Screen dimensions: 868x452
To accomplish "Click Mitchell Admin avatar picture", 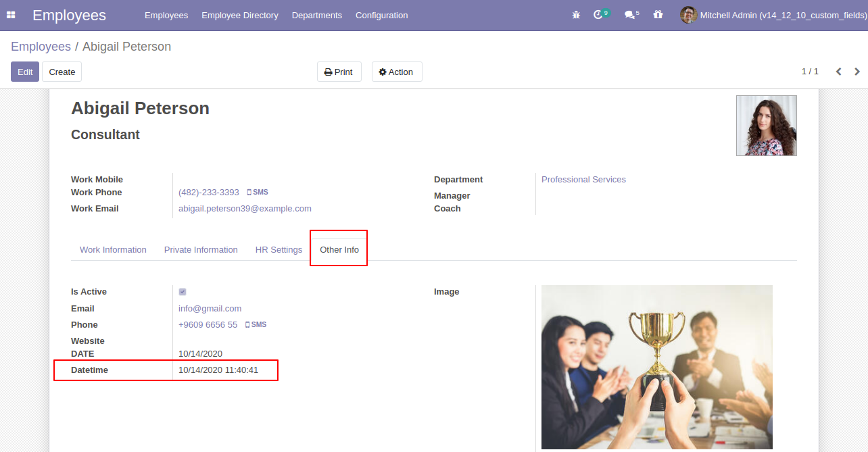I will coord(688,15).
